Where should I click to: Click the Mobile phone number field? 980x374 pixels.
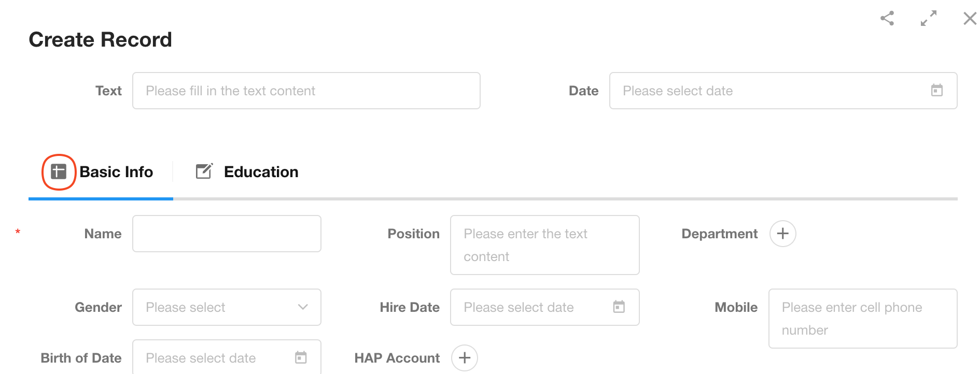[x=862, y=318]
